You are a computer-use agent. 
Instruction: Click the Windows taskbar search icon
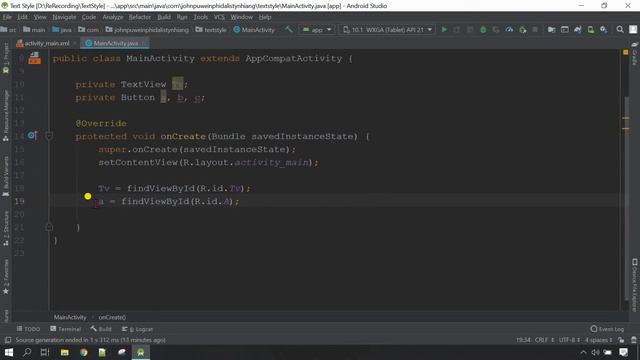coord(27,352)
